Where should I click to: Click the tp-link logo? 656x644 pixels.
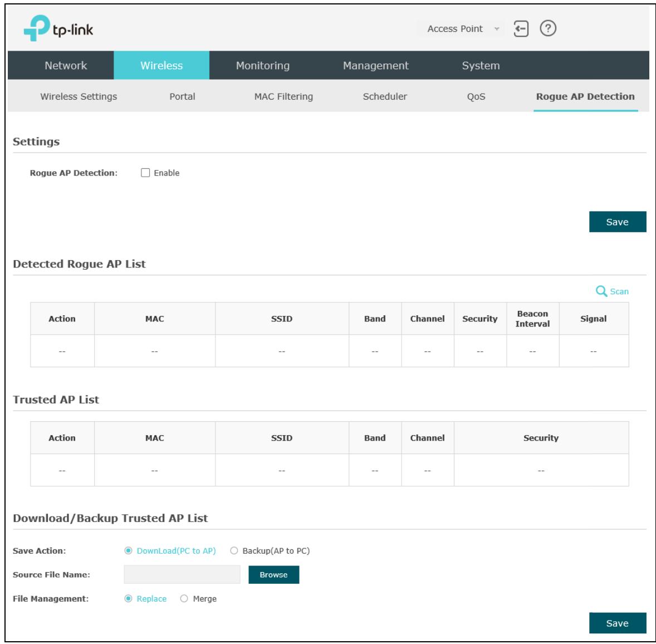coord(58,28)
